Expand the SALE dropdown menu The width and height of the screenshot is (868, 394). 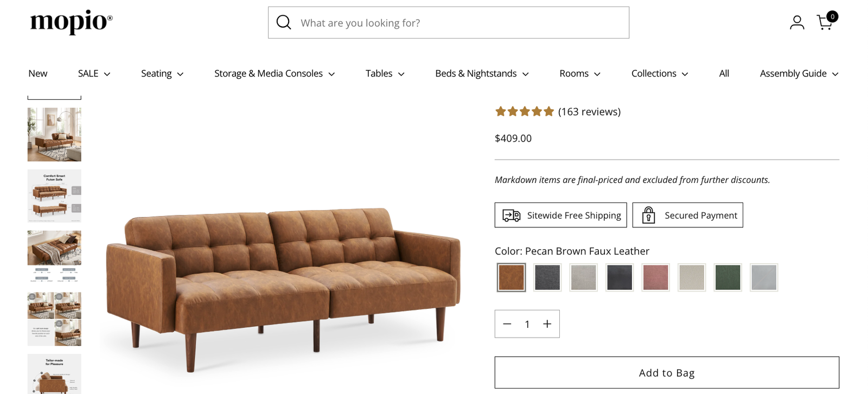(94, 73)
